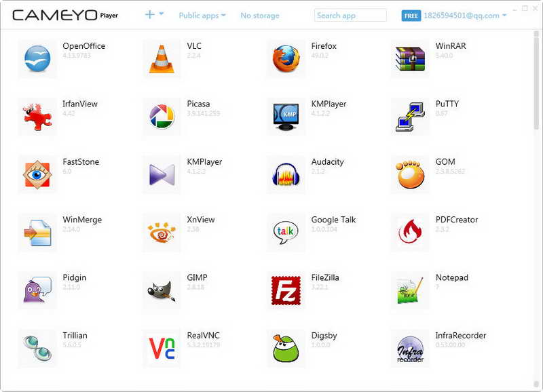
Task: Click the vertical scrollbar thumb
Action: click(536, 79)
